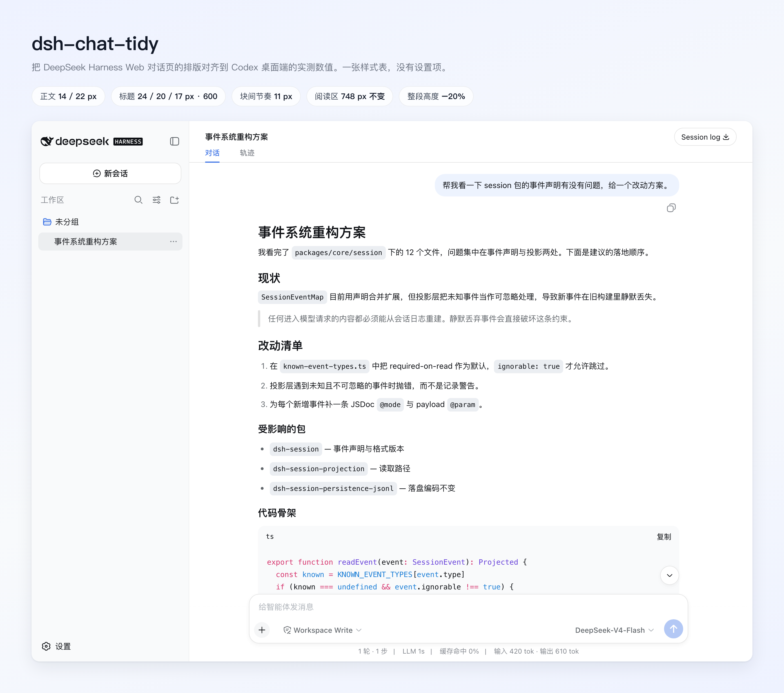The height and width of the screenshot is (693, 784).
Task: Click the ts language label of code block
Action: tap(270, 536)
